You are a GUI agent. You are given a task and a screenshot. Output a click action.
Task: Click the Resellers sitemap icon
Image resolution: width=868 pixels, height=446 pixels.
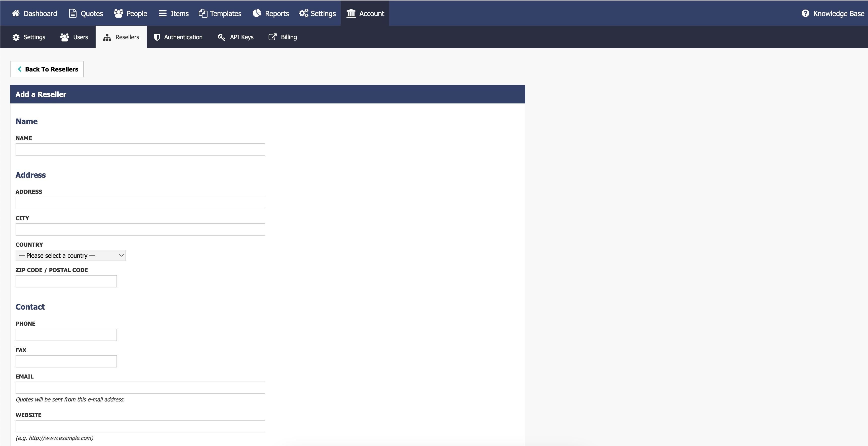point(107,37)
